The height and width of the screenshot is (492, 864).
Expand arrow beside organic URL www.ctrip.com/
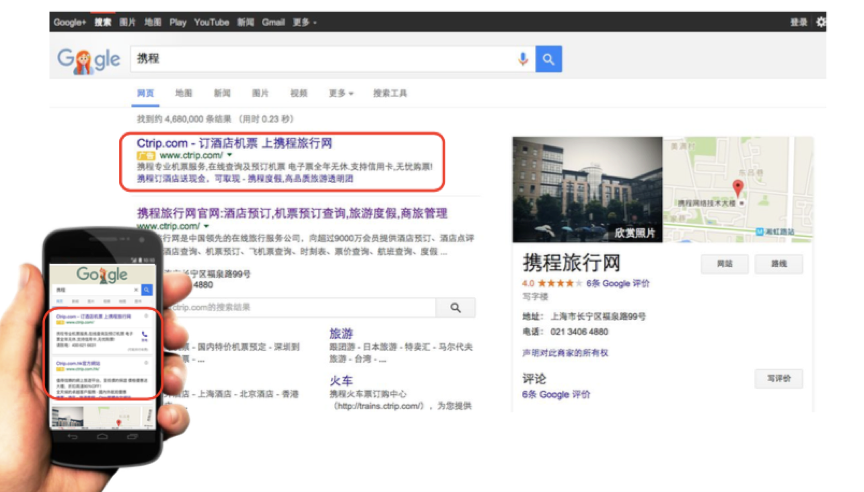pos(206,226)
